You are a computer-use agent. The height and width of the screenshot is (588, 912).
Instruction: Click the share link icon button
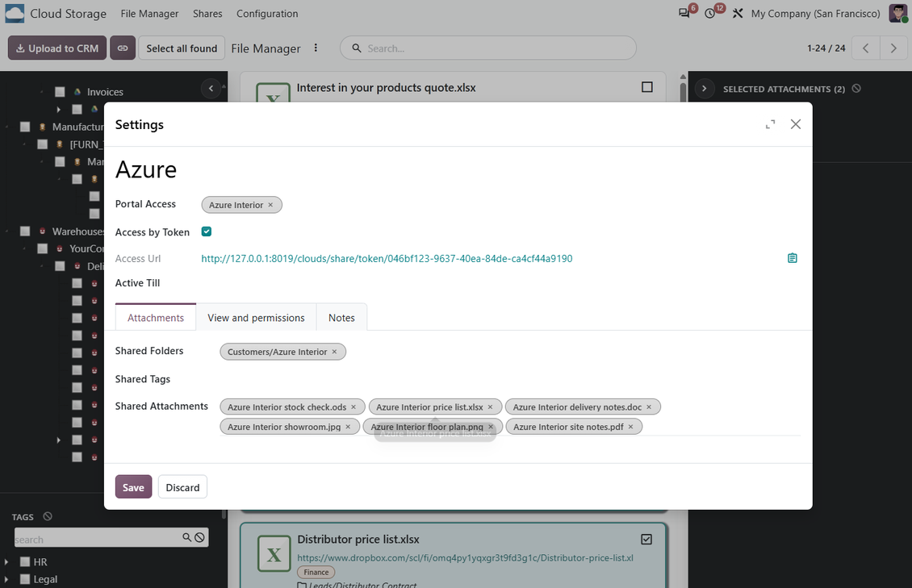pos(123,48)
